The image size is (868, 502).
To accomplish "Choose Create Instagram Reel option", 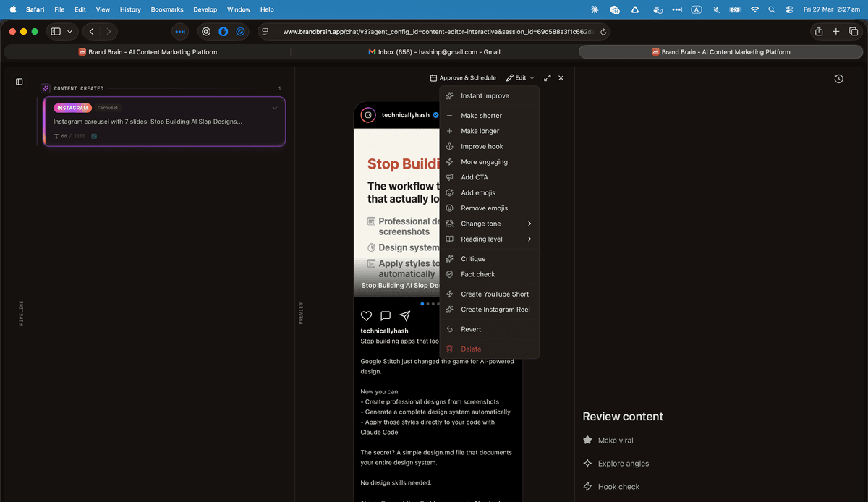I will [x=489, y=310].
